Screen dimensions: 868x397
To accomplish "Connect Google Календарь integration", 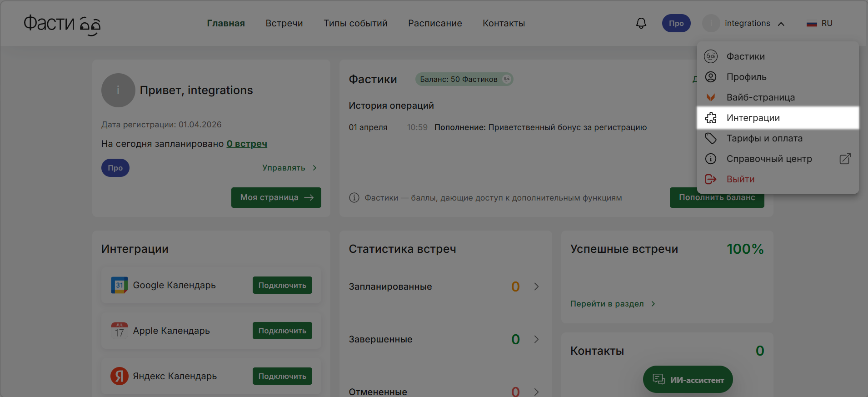I will (x=282, y=285).
